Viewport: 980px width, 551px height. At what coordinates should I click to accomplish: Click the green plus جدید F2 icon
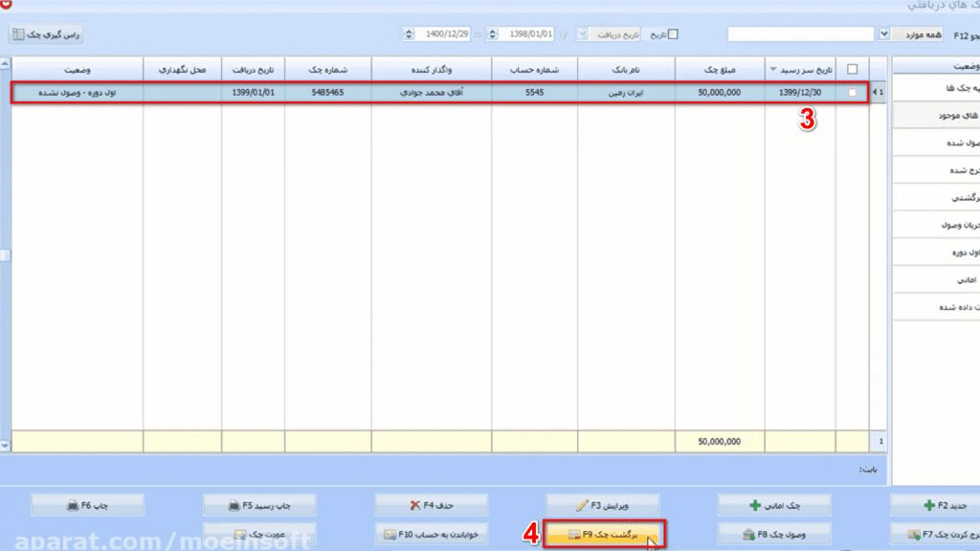(x=928, y=505)
